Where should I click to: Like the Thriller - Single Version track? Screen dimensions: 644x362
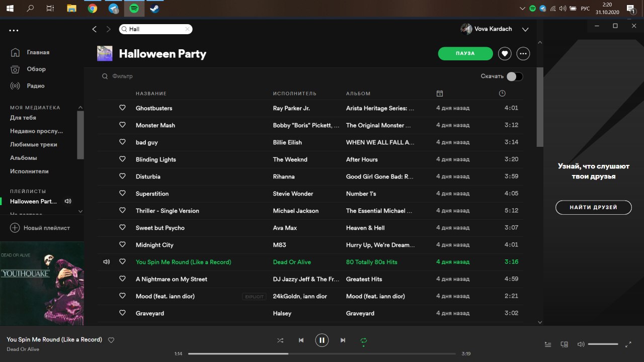(x=122, y=210)
